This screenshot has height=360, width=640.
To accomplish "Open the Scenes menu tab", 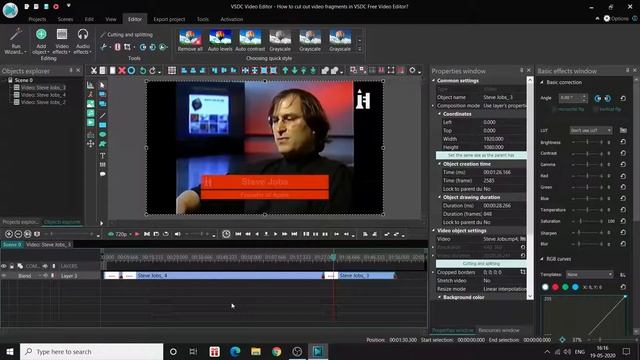I will click(x=65, y=19).
